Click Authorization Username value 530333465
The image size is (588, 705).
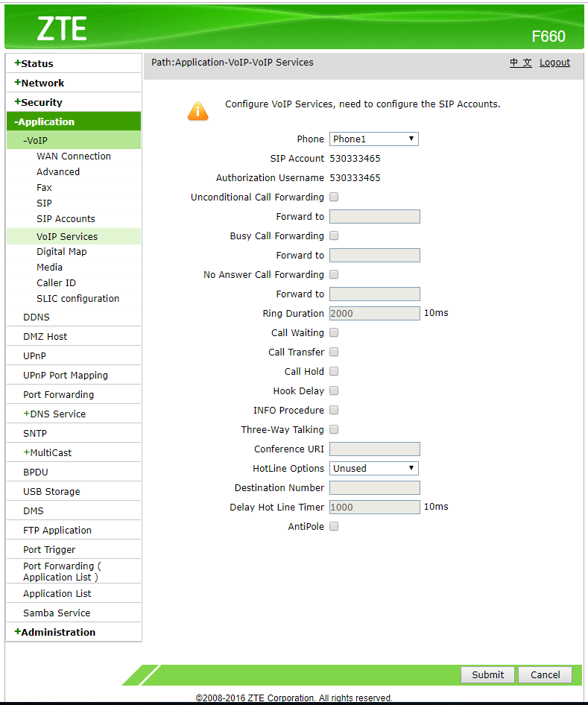point(355,177)
